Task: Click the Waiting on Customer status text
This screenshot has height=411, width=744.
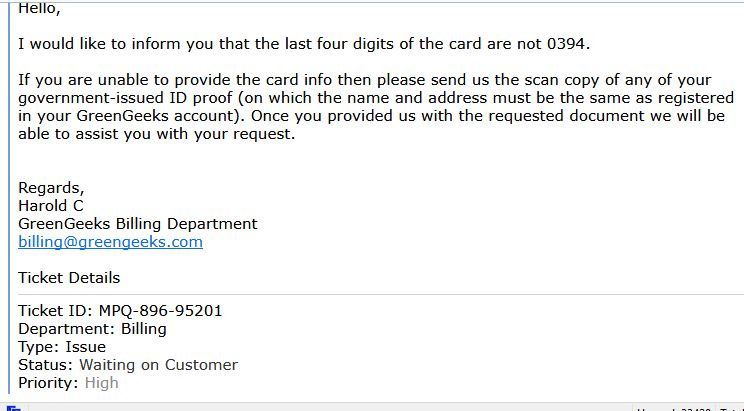Action: [x=158, y=365]
